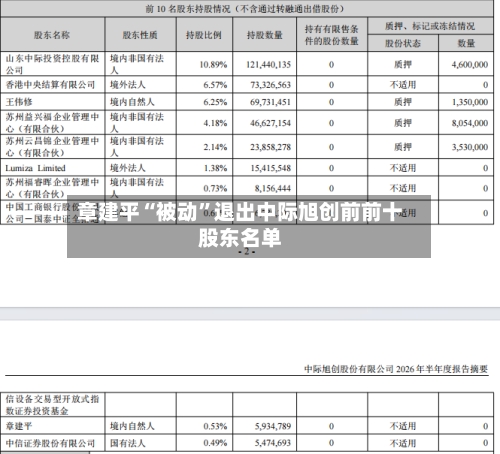
Task: Click '境外法人' in the Lumiza Limited row
Action: (x=128, y=168)
